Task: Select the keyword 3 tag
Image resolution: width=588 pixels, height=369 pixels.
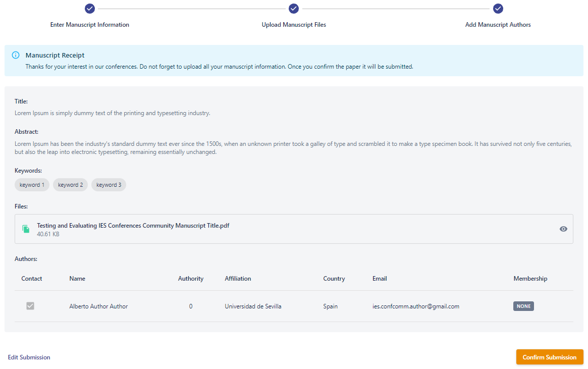Action: point(109,185)
